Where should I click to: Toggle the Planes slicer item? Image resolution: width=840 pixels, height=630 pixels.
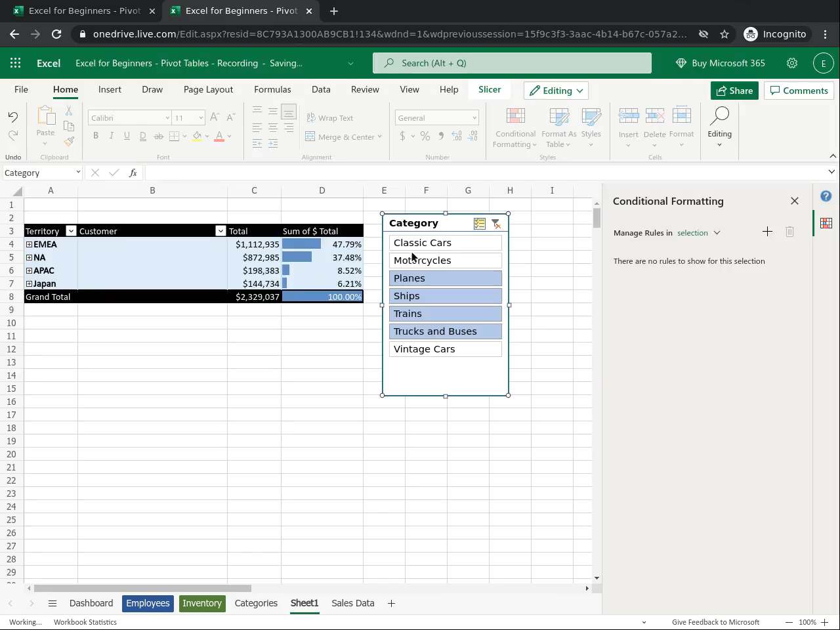click(x=445, y=278)
